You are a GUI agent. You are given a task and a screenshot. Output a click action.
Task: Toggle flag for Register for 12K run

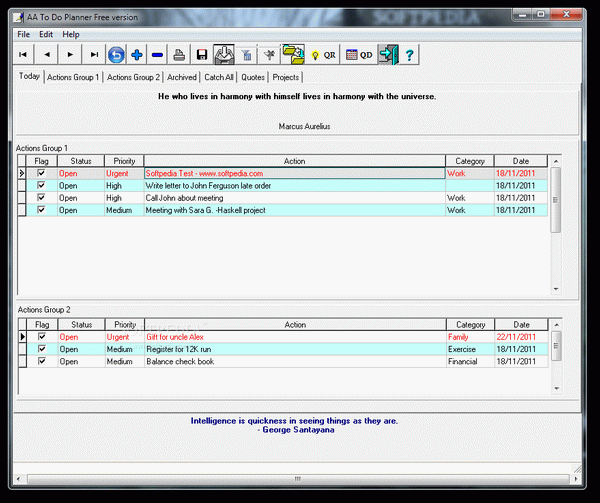coord(42,349)
